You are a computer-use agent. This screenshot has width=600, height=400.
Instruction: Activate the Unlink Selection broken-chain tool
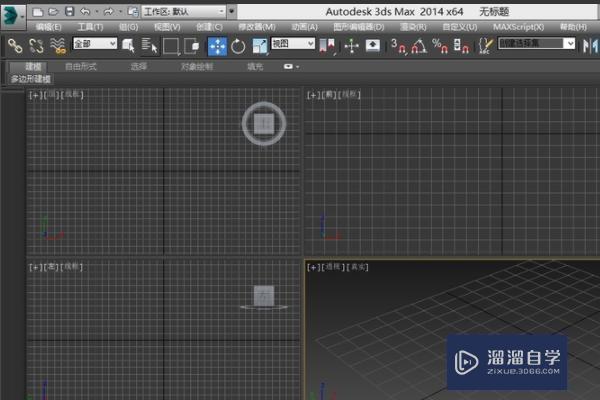click(x=36, y=46)
